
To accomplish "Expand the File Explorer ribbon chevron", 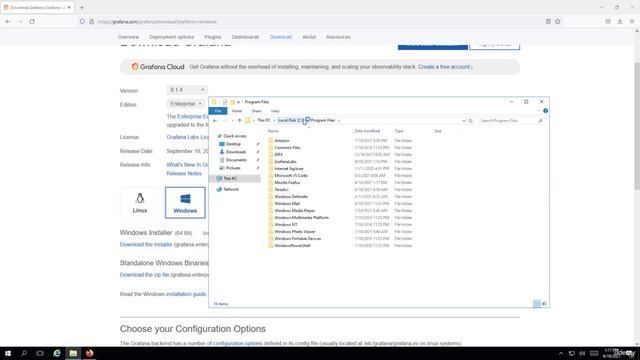I will [538, 111].
